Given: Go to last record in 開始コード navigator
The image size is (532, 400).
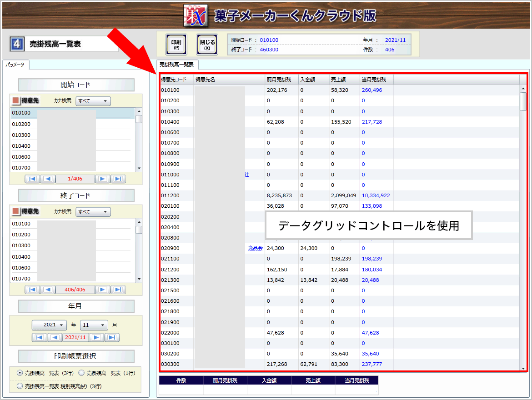Looking at the screenshot, I should pyautogui.click(x=118, y=179).
